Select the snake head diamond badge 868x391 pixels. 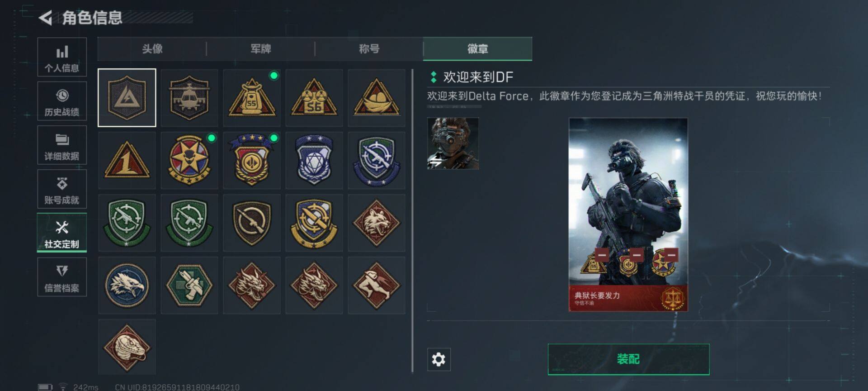pos(127,347)
